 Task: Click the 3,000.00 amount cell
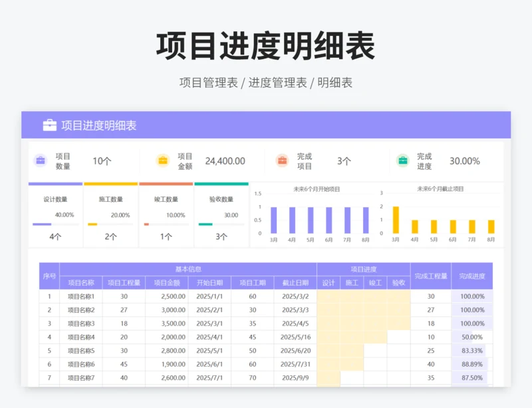click(x=167, y=309)
